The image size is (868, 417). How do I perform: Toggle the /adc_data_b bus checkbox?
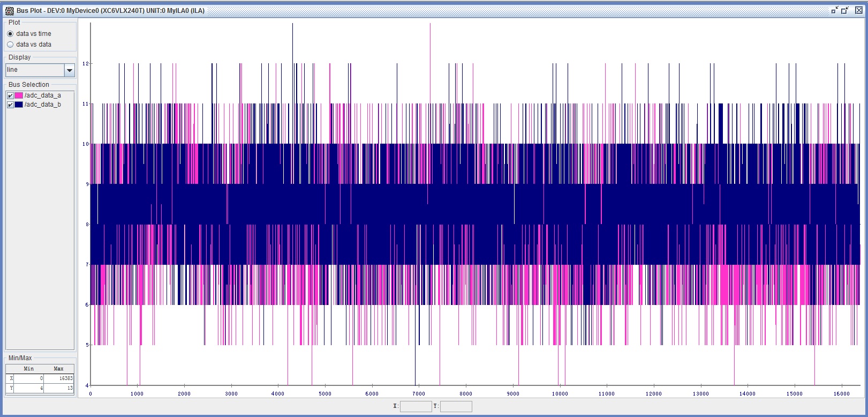(x=10, y=105)
